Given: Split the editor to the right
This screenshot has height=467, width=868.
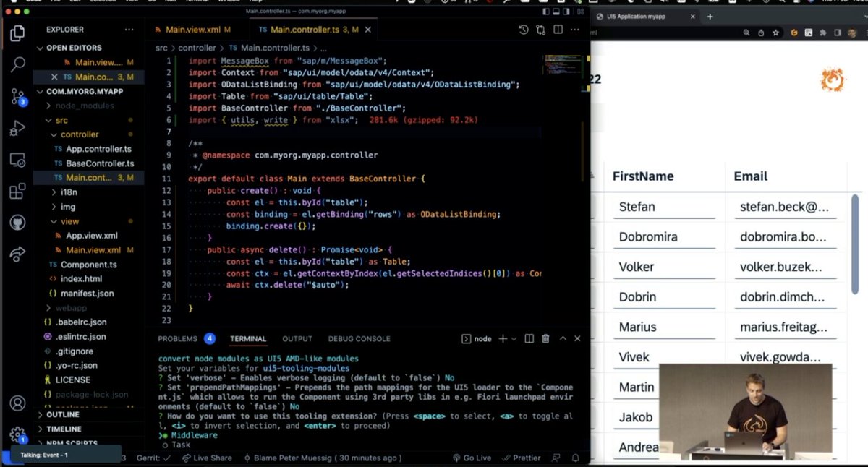Looking at the screenshot, I should 558,30.
